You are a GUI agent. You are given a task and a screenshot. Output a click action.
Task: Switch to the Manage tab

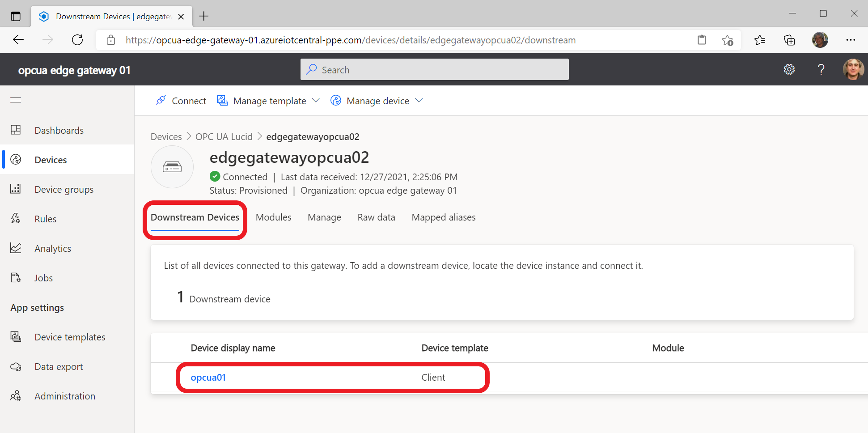[324, 217]
